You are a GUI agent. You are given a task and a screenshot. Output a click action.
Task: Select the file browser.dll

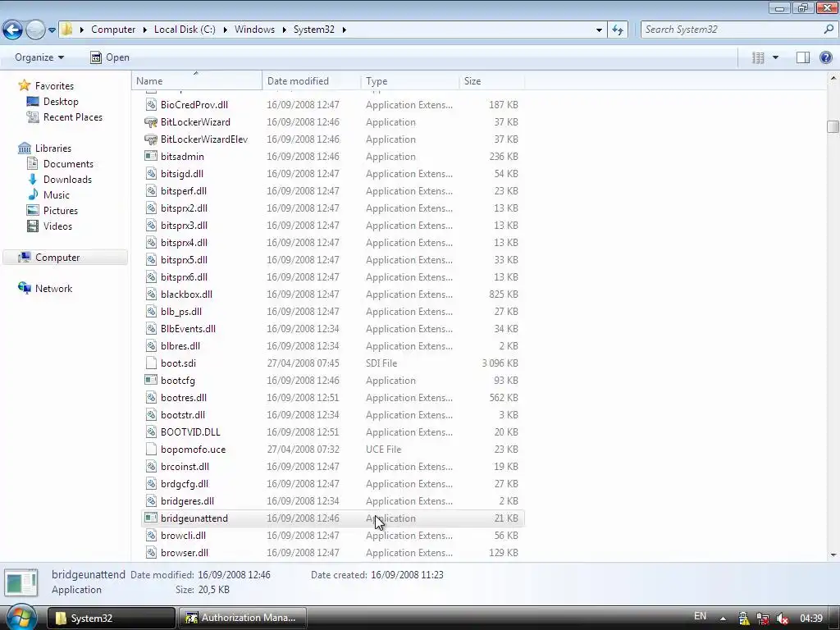(185, 552)
